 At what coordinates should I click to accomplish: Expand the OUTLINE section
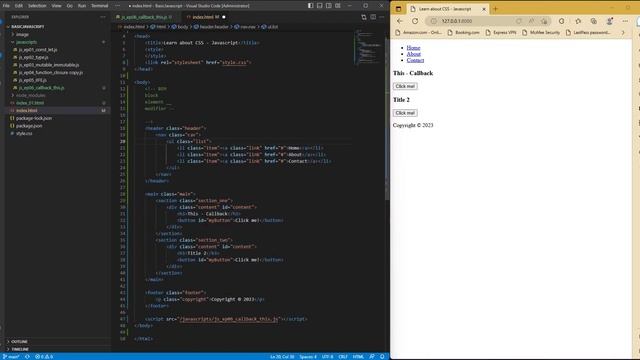tap(19, 342)
